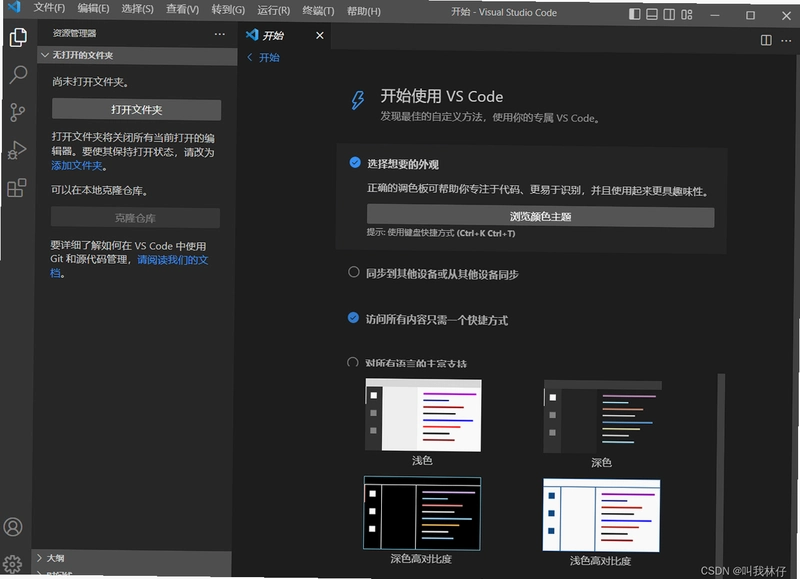Select the 对所有语言的丰富支持 step circle
Image resolution: width=800 pixels, height=579 pixels.
click(353, 363)
